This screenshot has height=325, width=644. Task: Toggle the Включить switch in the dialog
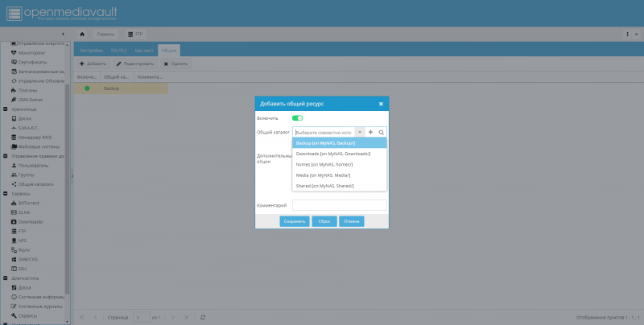click(x=297, y=118)
